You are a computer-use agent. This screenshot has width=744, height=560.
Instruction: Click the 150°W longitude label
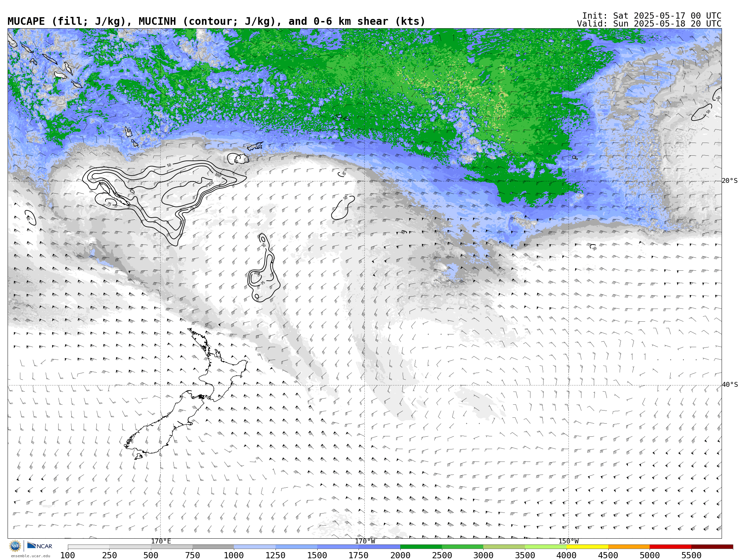click(568, 541)
